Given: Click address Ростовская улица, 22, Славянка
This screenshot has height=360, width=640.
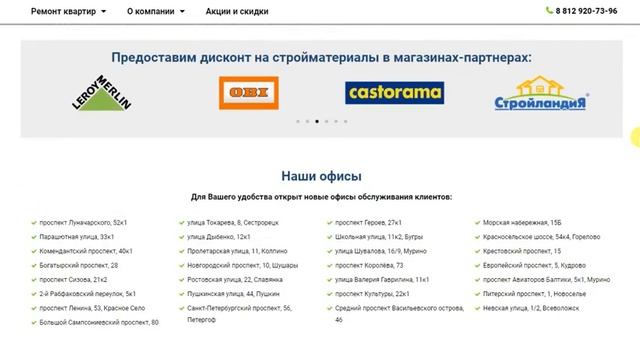Looking at the screenshot, I should [x=235, y=280].
